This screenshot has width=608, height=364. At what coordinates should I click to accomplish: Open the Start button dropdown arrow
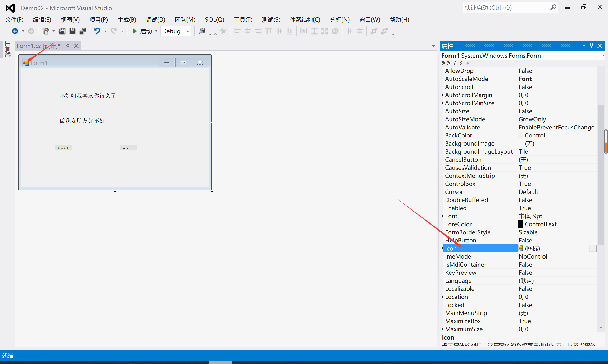[156, 31]
